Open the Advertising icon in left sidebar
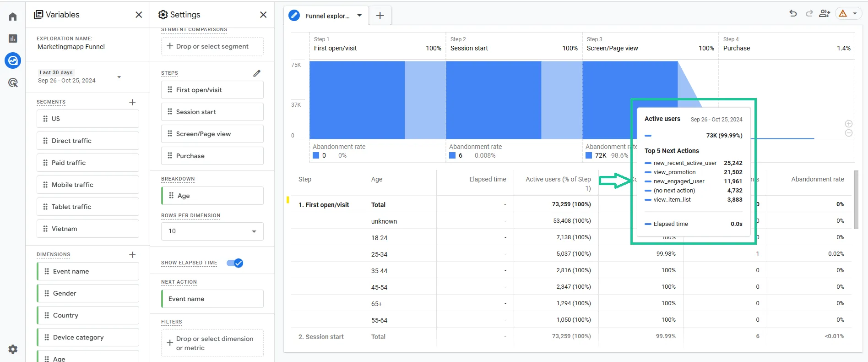The height and width of the screenshot is (362, 868). click(13, 82)
